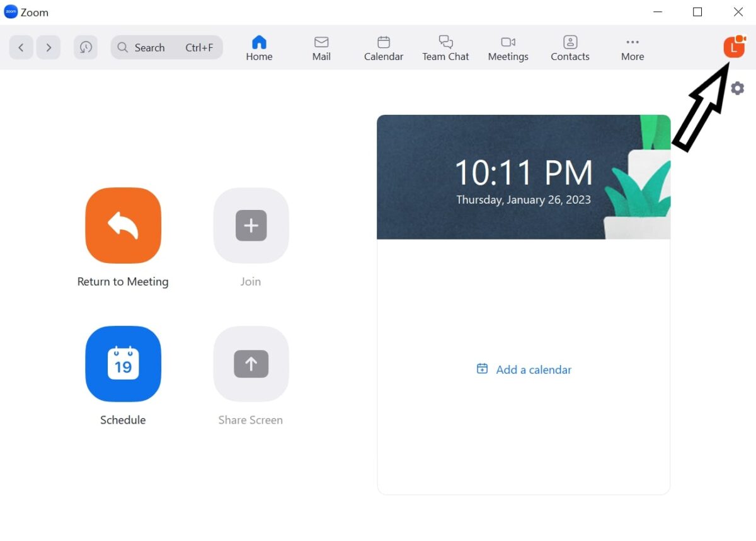Image resolution: width=756 pixels, height=541 pixels.
Task: Click the blue Schedule calendar button
Action: pyautogui.click(x=123, y=364)
